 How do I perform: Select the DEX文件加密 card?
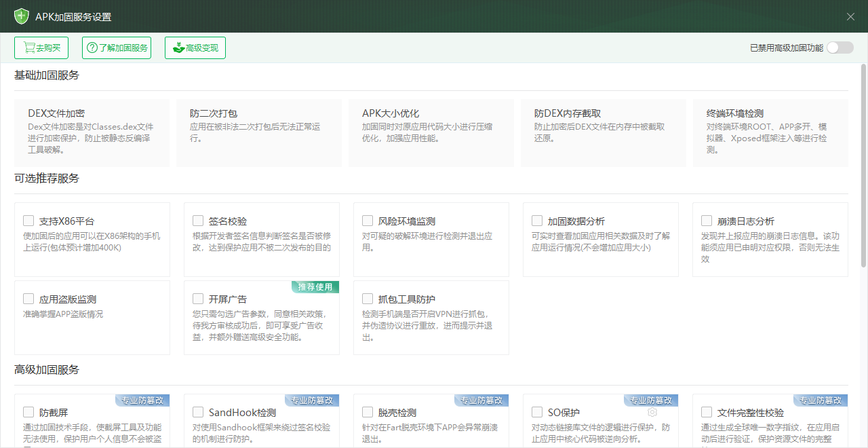(x=92, y=132)
